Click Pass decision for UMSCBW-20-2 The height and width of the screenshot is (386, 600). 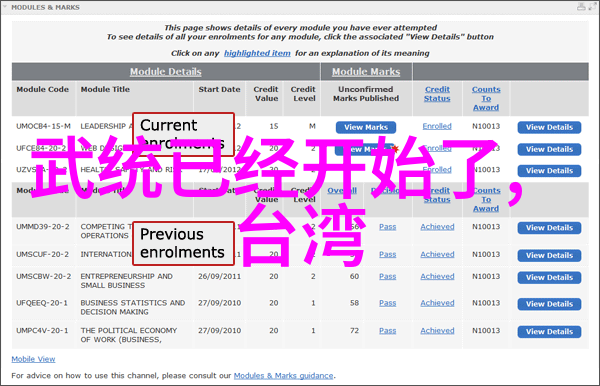point(388,276)
